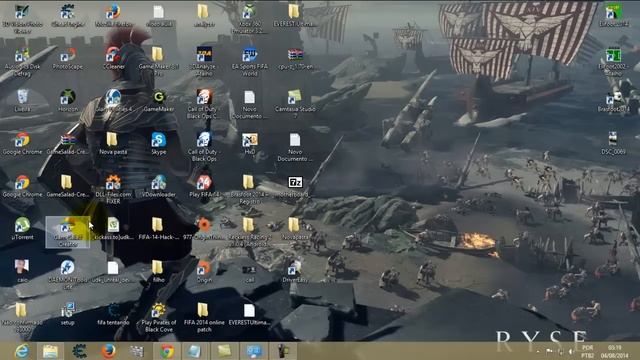The width and height of the screenshot is (640, 360).
Task: Open the Horizon Xbox shortcut
Action: pos(68,100)
